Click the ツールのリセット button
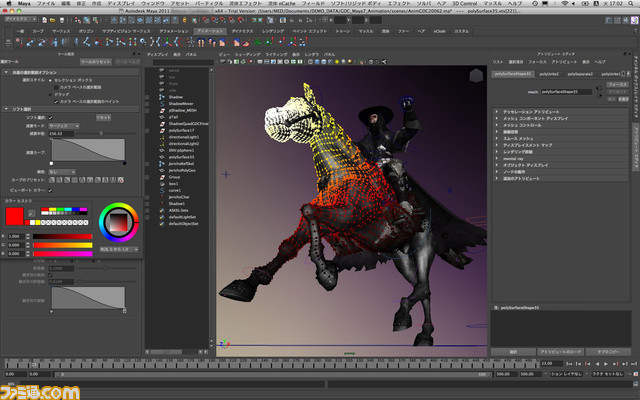The image size is (640, 400). point(96,62)
